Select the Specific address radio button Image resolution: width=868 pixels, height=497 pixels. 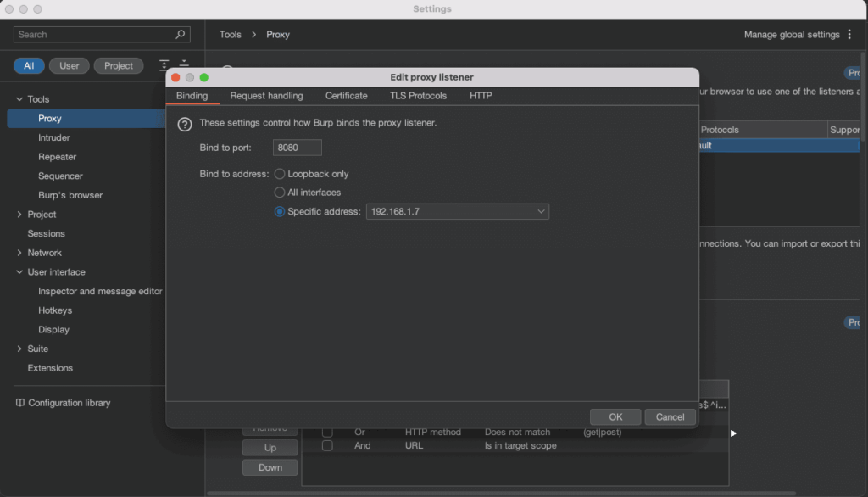coord(280,212)
